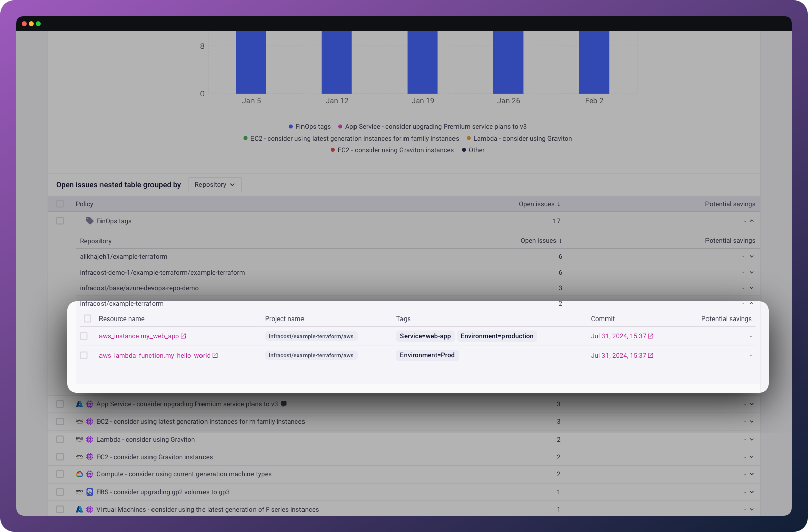The image size is (808, 532).
Task: Check the select-all checkbox in Policy header
Action: tap(60, 204)
